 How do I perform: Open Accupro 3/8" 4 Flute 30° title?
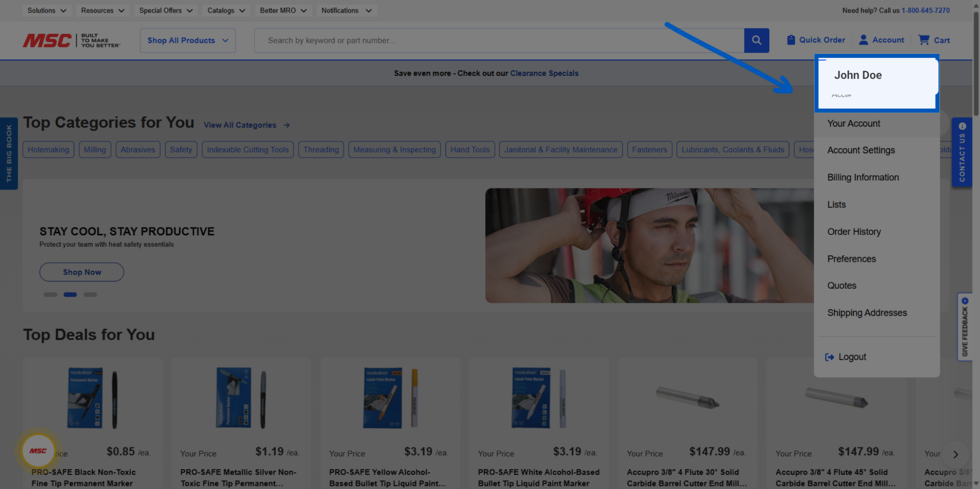coord(687,478)
